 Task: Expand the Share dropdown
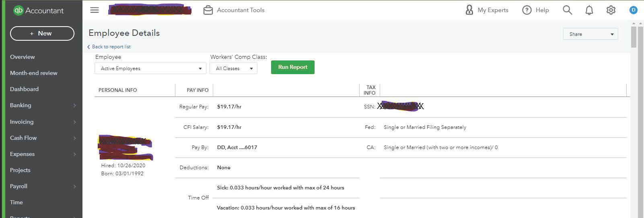click(x=590, y=34)
